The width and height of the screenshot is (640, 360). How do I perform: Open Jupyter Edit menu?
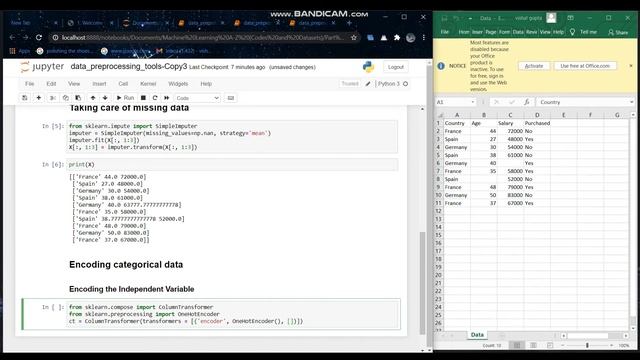(x=51, y=84)
